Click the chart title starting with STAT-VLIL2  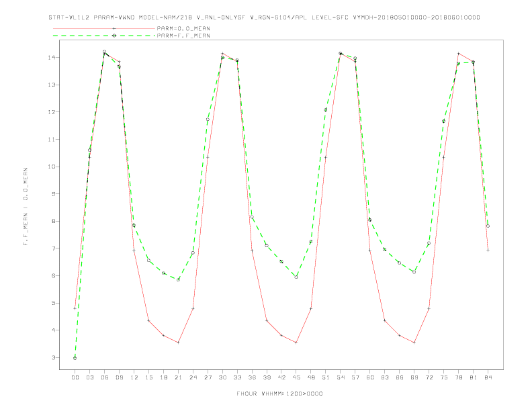tap(264, 17)
